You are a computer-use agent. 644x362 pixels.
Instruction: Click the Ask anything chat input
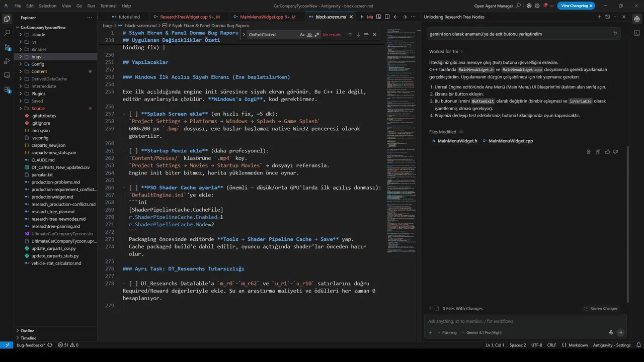[x=525, y=321]
